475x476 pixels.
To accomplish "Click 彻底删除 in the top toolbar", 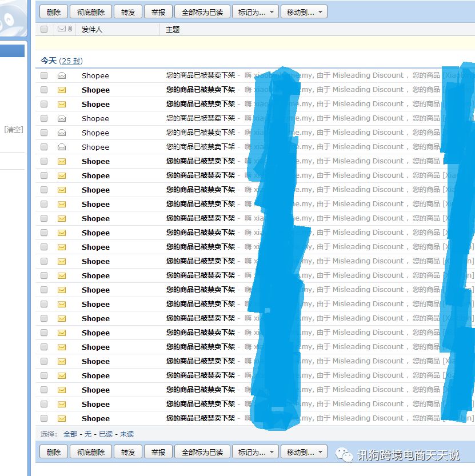I will click(x=91, y=12).
